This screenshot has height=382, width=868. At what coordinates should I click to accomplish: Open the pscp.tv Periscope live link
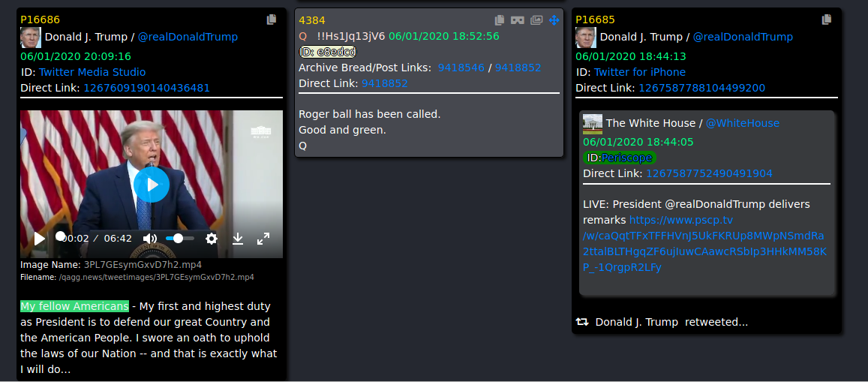pyautogui.click(x=704, y=236)
